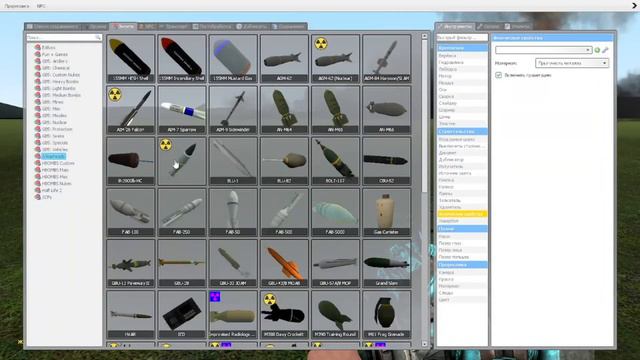The width and height of the screenshot is (640, 360).
Task: Open the first menu in top bar
Action: tap(17, 6)
